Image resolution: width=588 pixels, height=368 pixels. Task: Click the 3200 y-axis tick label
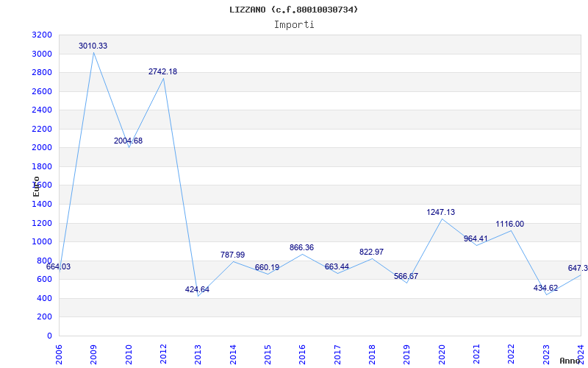(42, 35)
